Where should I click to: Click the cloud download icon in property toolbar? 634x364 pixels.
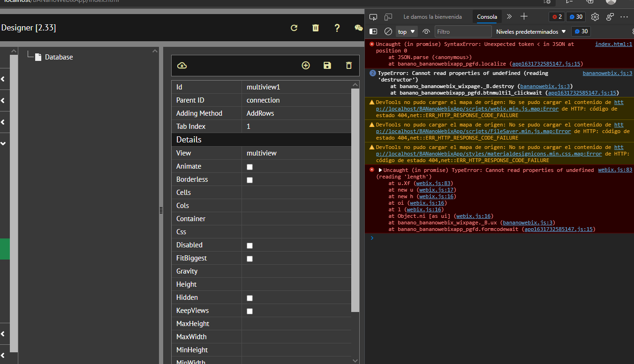pos(182,66)
